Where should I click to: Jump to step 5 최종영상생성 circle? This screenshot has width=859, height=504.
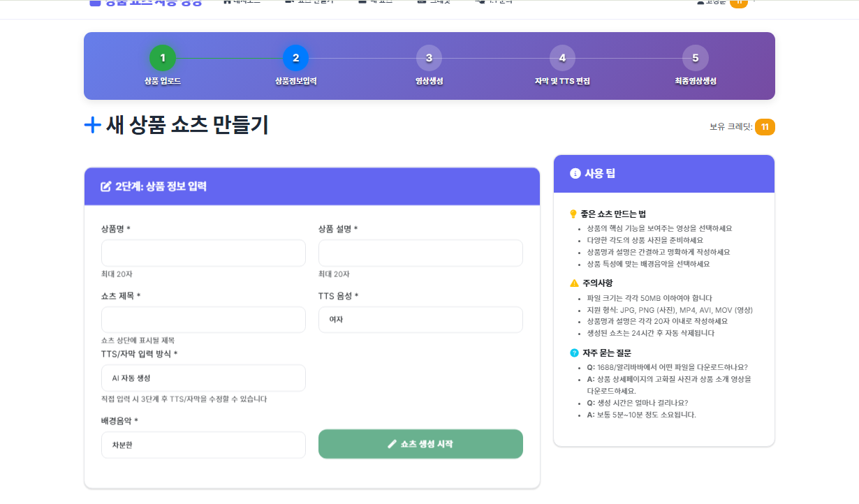click(695, 58)
